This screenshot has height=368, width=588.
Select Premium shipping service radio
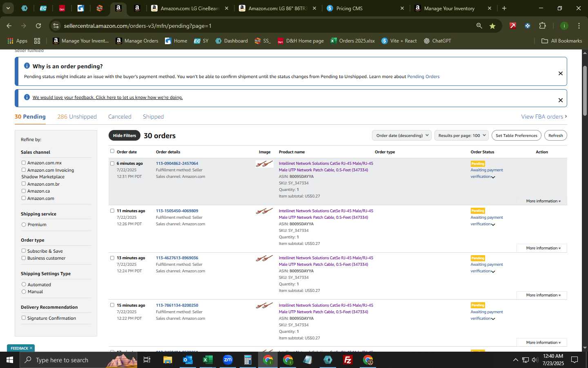point(24,224)
